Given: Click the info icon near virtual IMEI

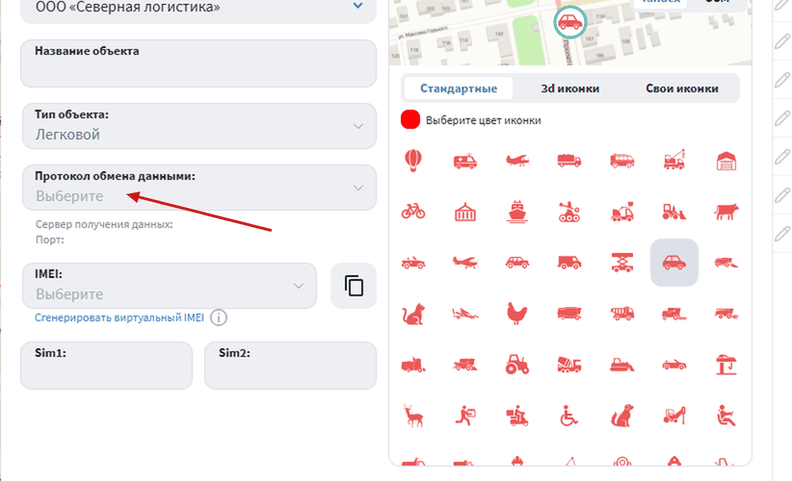Looking at the screenshot, I should (x=218, y=318).
